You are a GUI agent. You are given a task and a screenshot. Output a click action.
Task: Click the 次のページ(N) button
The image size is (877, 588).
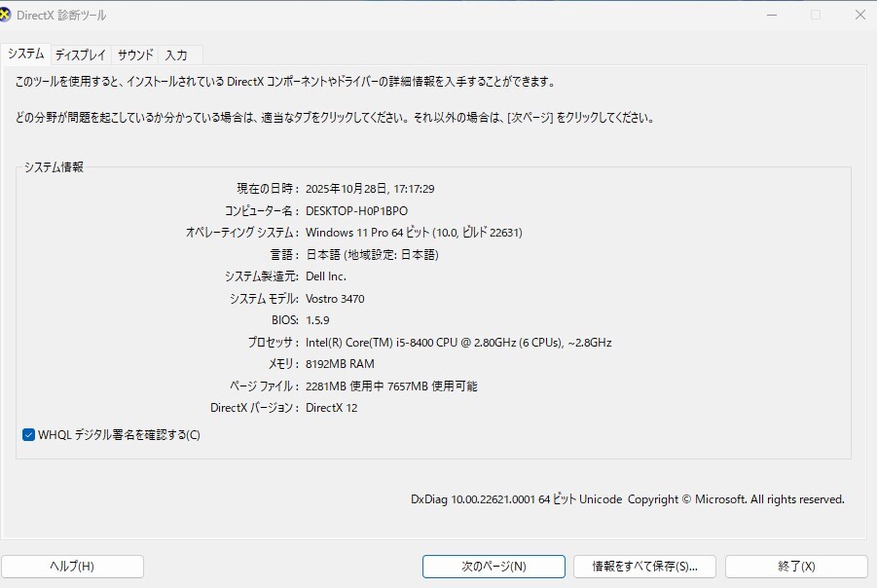click(x=493, y=566)
